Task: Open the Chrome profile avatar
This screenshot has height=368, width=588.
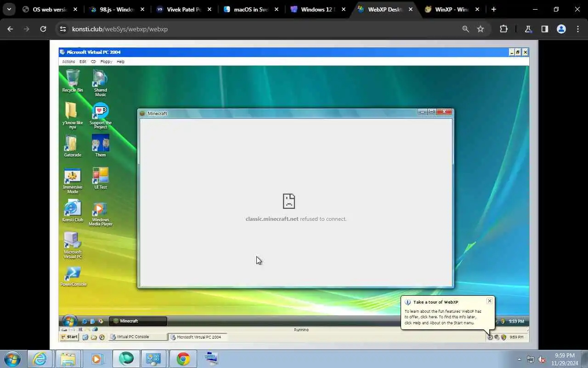Action: click(x=561, y=29)
